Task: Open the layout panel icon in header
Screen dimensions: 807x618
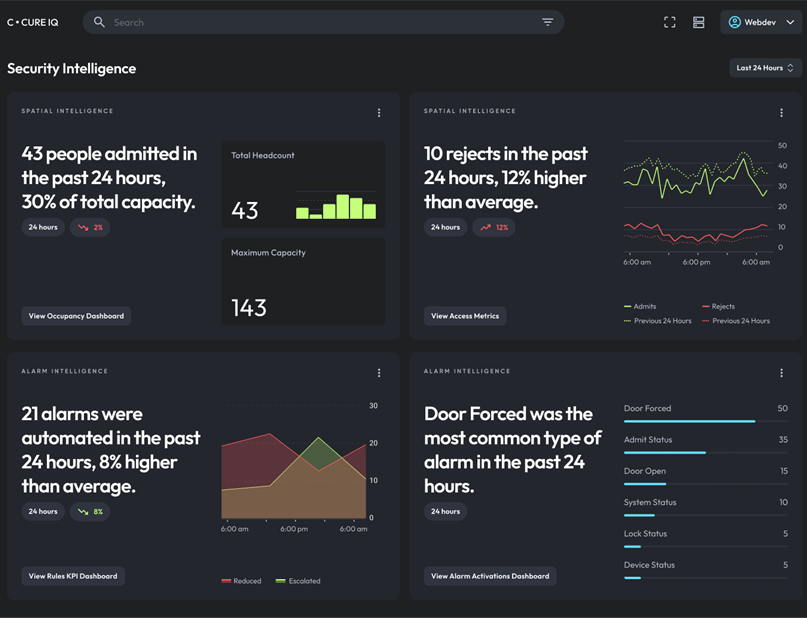Action: point(699,22)
